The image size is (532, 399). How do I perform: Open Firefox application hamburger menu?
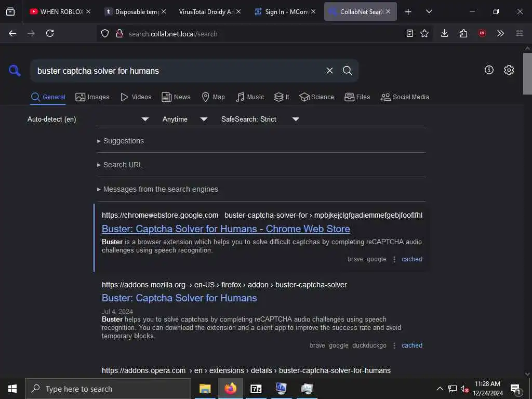coord(520,33)
